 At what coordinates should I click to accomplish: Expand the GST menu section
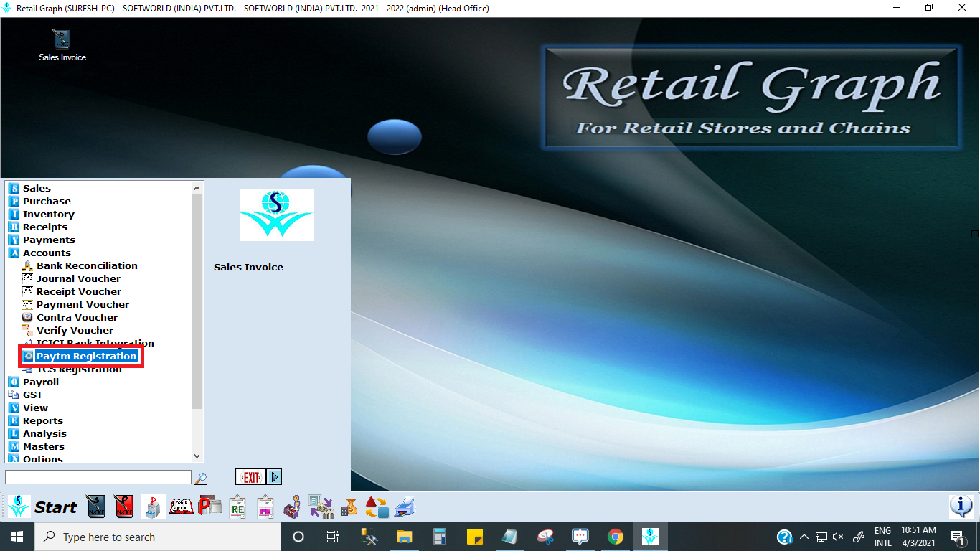(32, 395)
